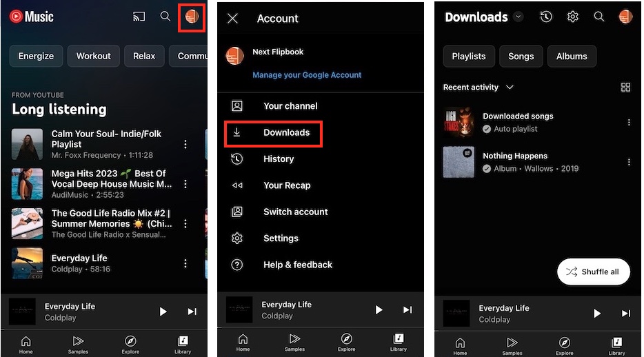Skip to next track on Music home screen
The image size is (644, 357).
[192, 312]
